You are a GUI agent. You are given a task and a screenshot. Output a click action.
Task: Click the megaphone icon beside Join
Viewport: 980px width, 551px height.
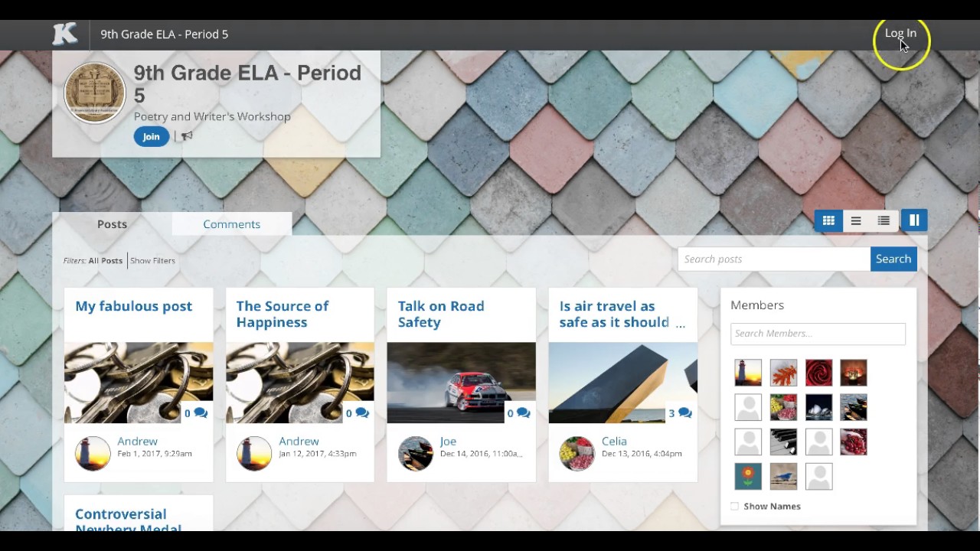(187, 136)
